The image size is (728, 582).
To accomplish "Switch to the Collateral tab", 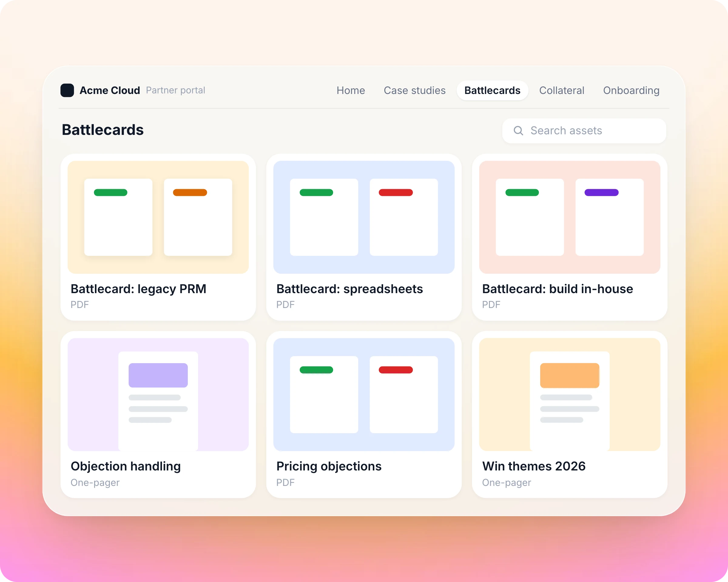I will pyautogui.click(x=561, y=90).
